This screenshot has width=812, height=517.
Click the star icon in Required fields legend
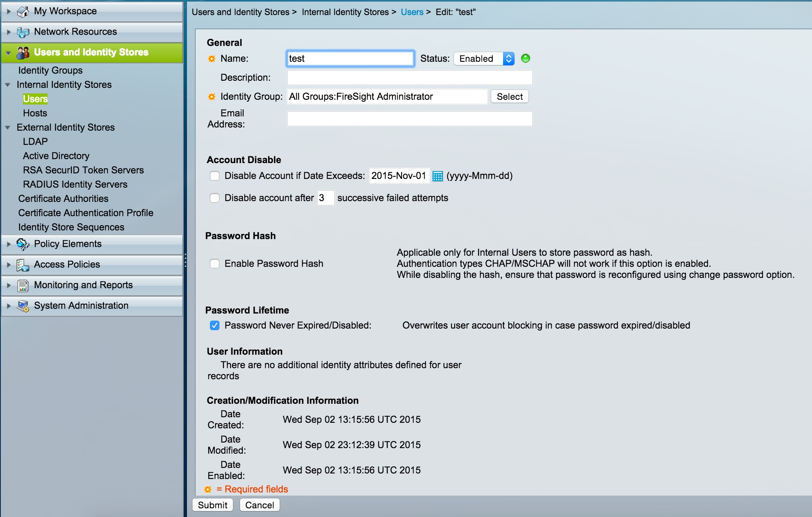coord(208,490)
